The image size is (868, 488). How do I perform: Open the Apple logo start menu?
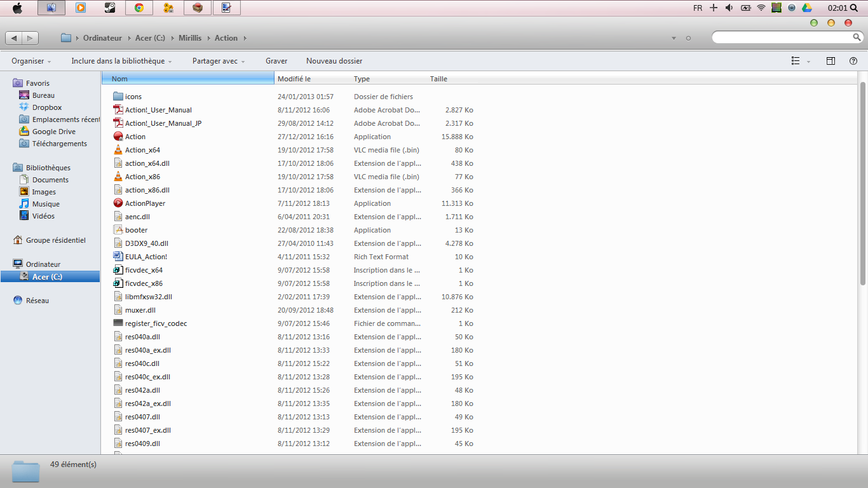click(x=17, y=8)
